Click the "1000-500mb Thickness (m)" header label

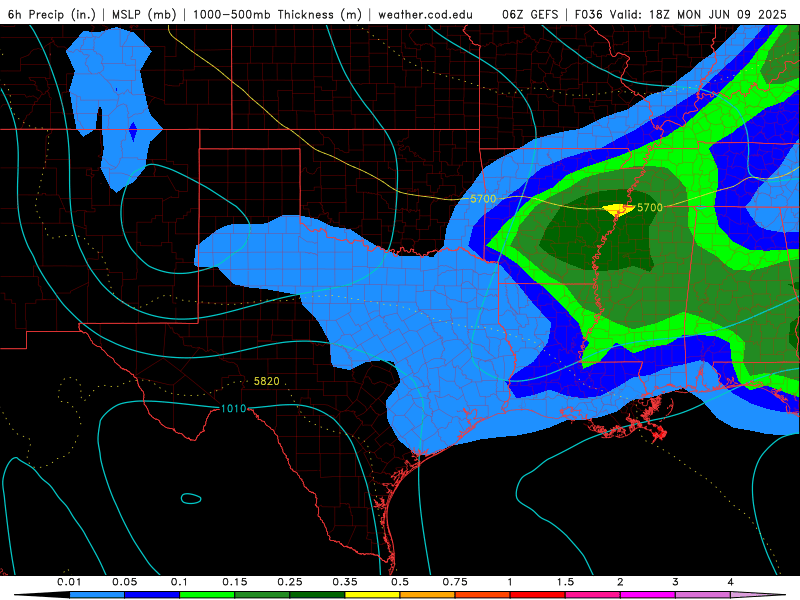pyautogui.click(x=277, y=14)
